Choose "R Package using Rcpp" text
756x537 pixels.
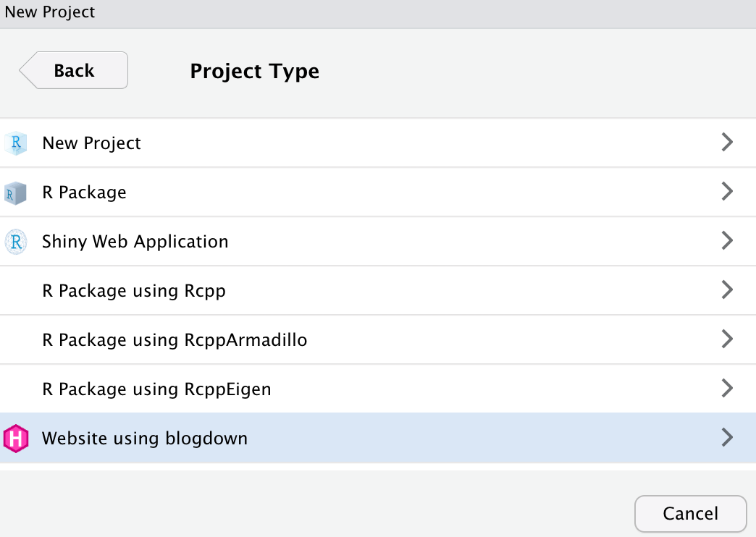(134, 291)
